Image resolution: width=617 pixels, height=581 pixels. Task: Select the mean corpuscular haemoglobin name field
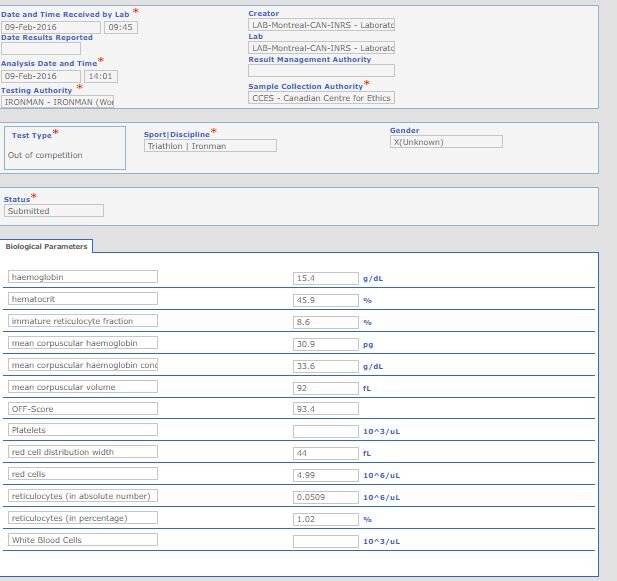(83, 343)
